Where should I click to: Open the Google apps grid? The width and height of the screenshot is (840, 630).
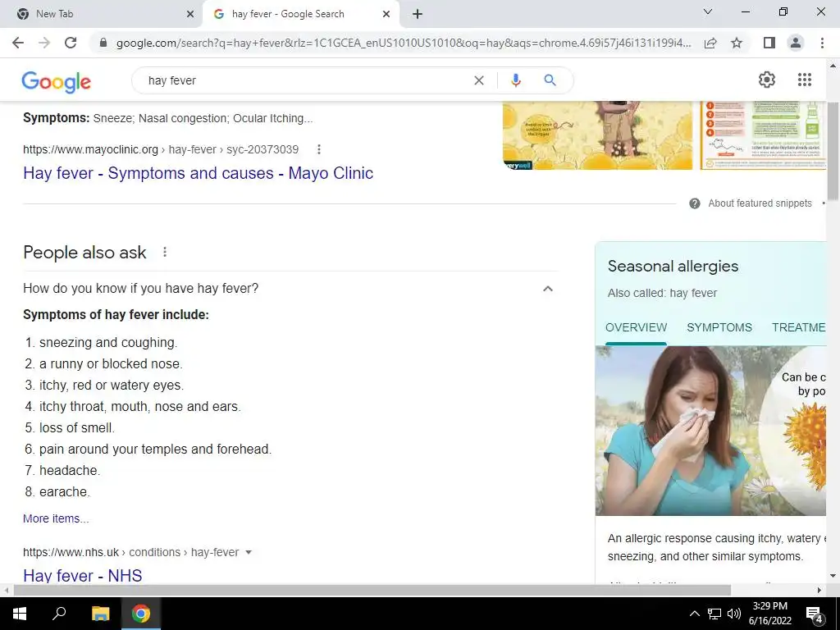pos(804,80)
